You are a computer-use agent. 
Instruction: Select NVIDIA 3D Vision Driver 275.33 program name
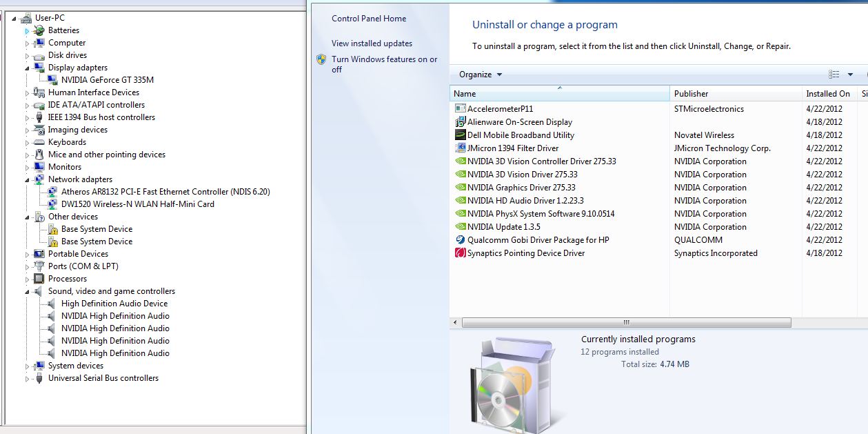pos(523,175)
